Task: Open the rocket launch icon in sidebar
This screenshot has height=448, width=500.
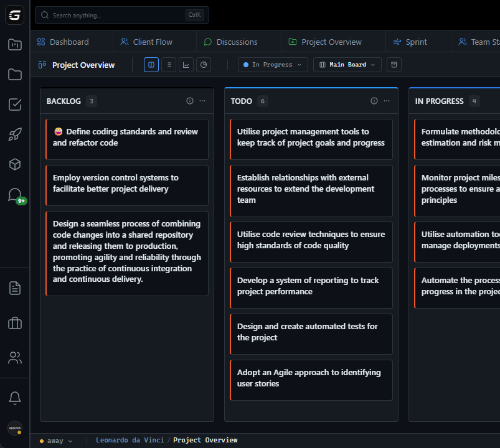Action: 14,134
